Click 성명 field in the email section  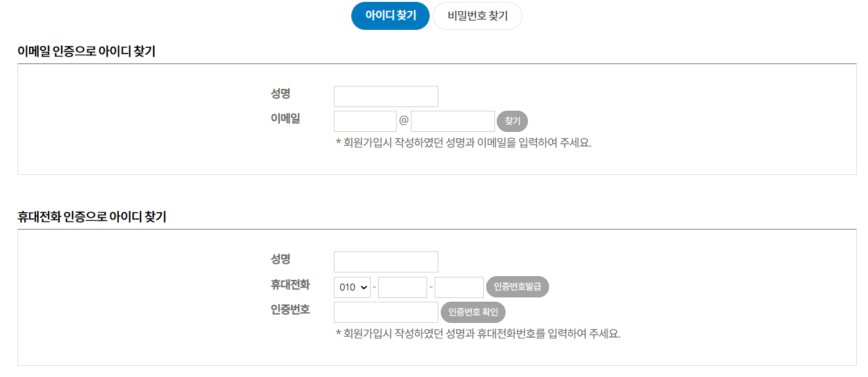(386, 96)
